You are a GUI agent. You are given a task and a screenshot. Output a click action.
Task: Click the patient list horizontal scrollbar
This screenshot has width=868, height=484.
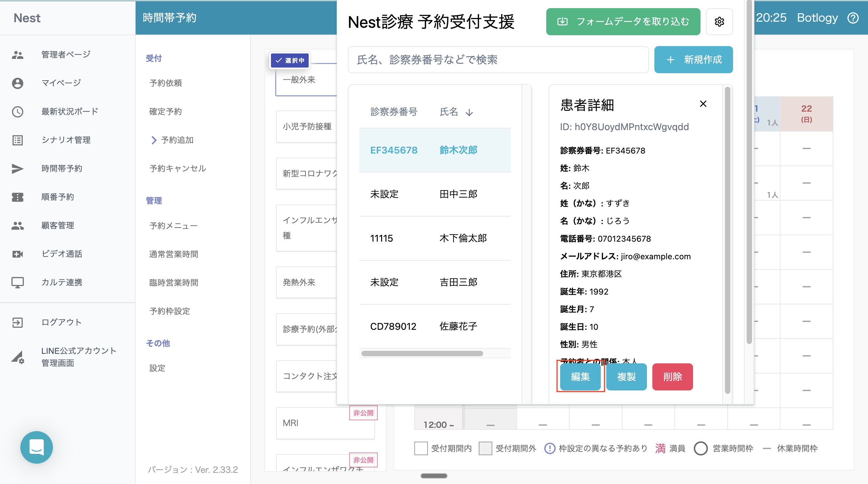pos(422,354)
